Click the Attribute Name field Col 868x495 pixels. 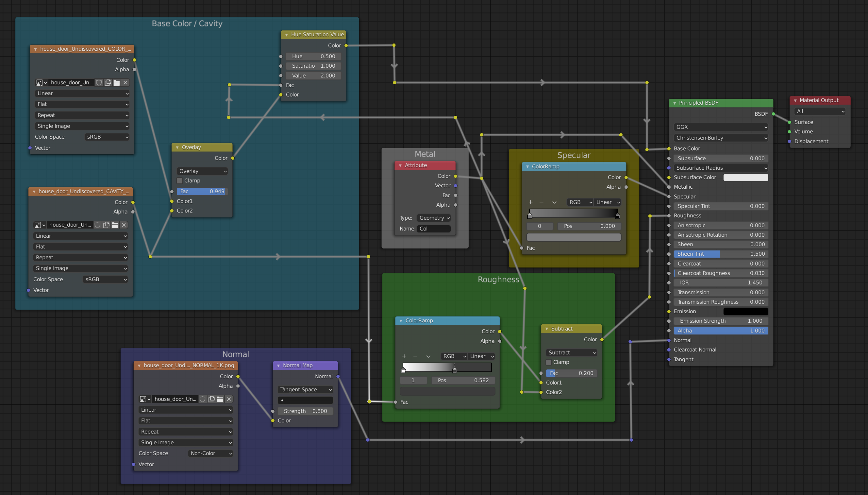(x=434, y=229)
